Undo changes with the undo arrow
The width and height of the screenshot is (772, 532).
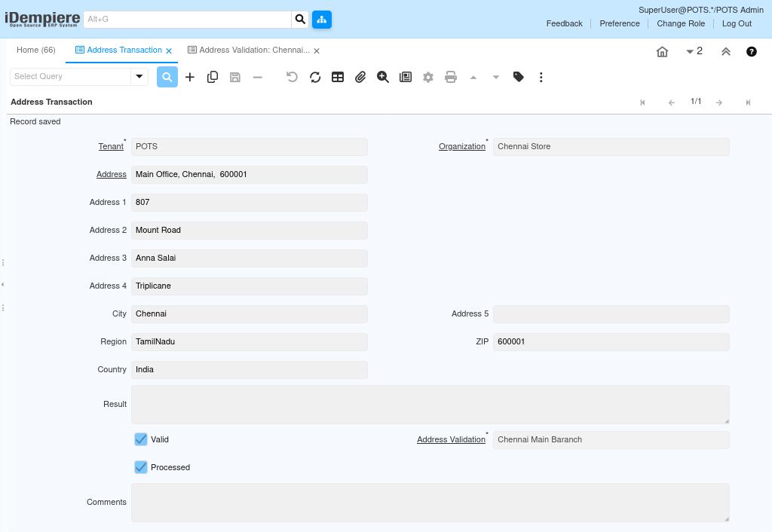coord(293,77)
